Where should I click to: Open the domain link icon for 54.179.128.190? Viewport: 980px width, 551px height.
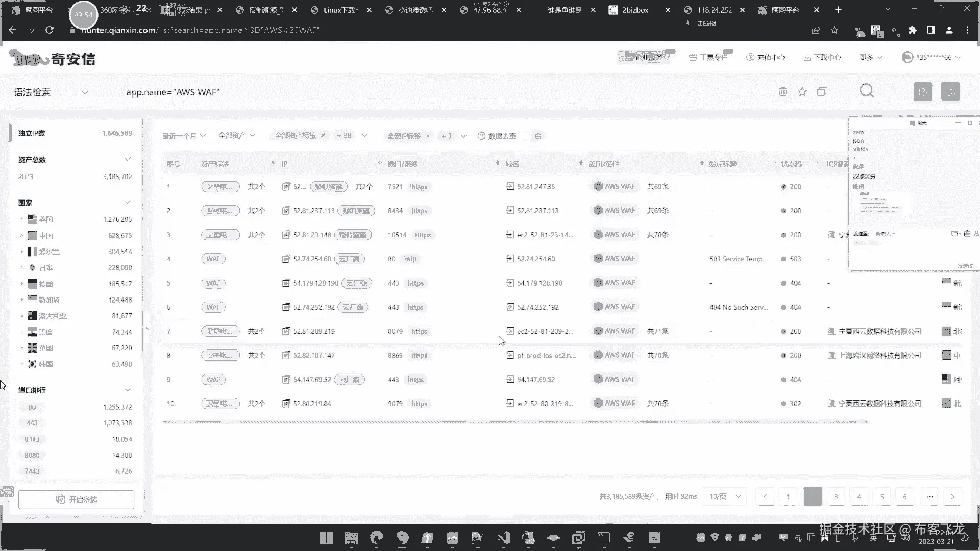click(510, 283)
